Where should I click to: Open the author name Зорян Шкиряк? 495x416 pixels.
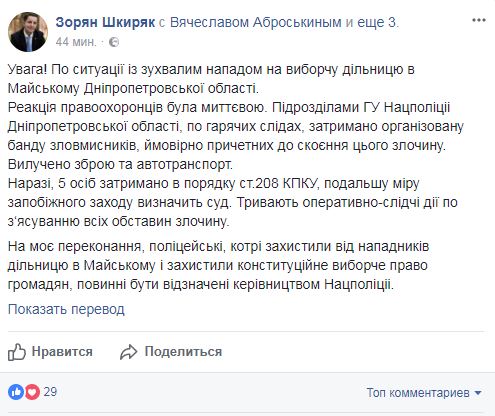click(105, 23)
